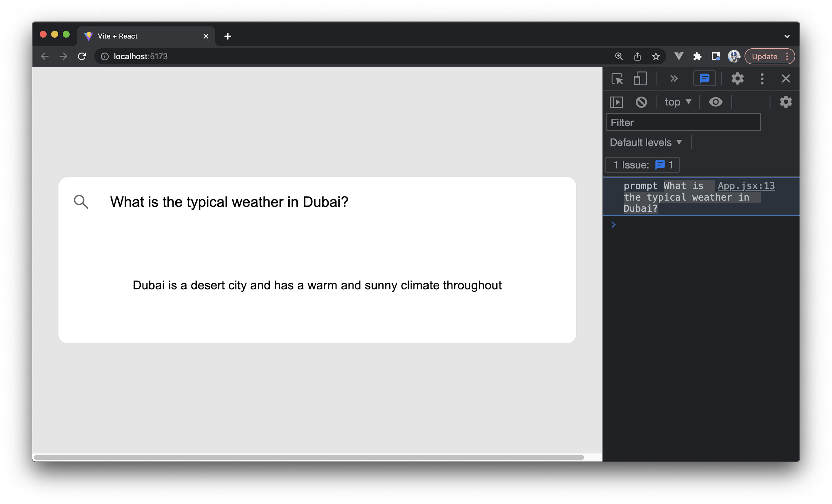The image size is (832, 504).
Task: View site information in the address bar
Action: pos(105,56)
